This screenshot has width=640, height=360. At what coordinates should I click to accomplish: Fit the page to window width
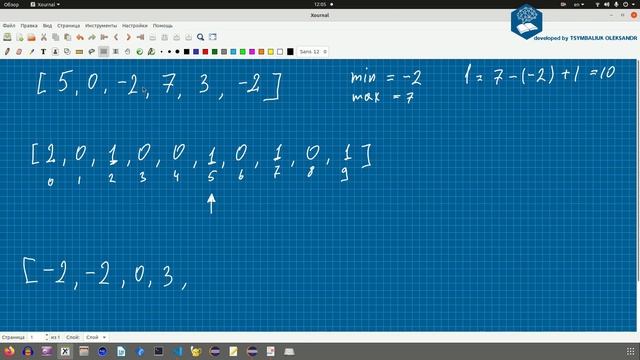[164, 37]
